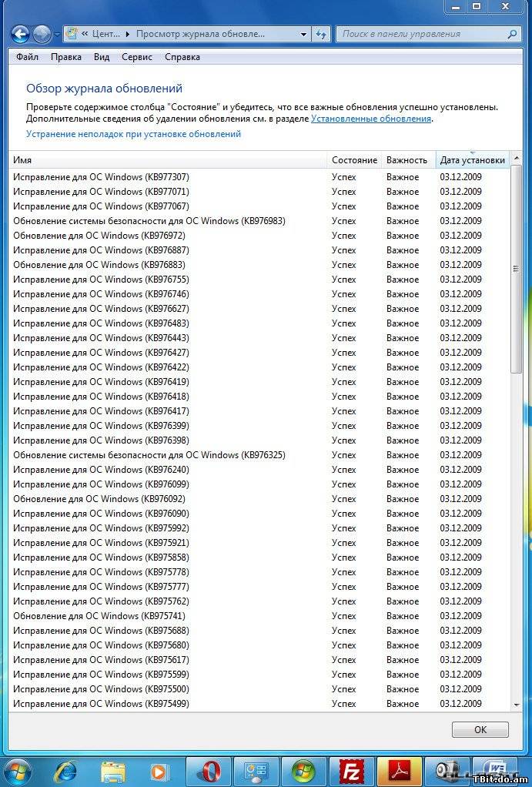Select update row KB976399
This screenshot has height=787, width=532.
pos(259,426)
